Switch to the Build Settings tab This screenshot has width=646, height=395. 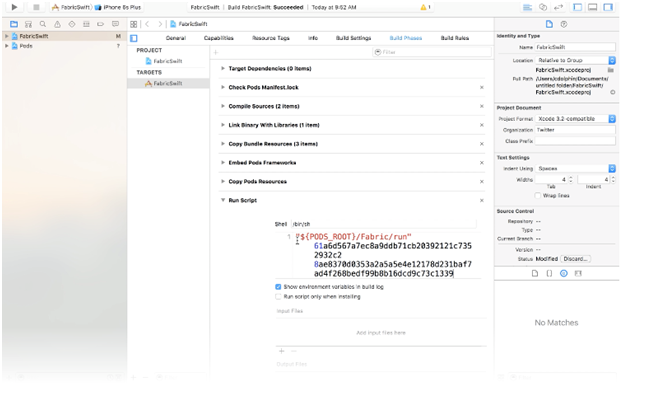(x=353, y=38)
